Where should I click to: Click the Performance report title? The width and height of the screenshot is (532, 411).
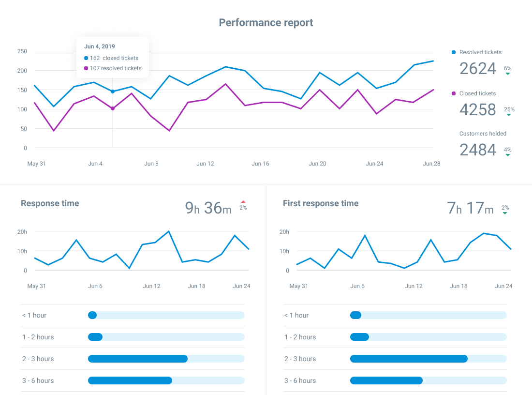[x=266, y=23]
